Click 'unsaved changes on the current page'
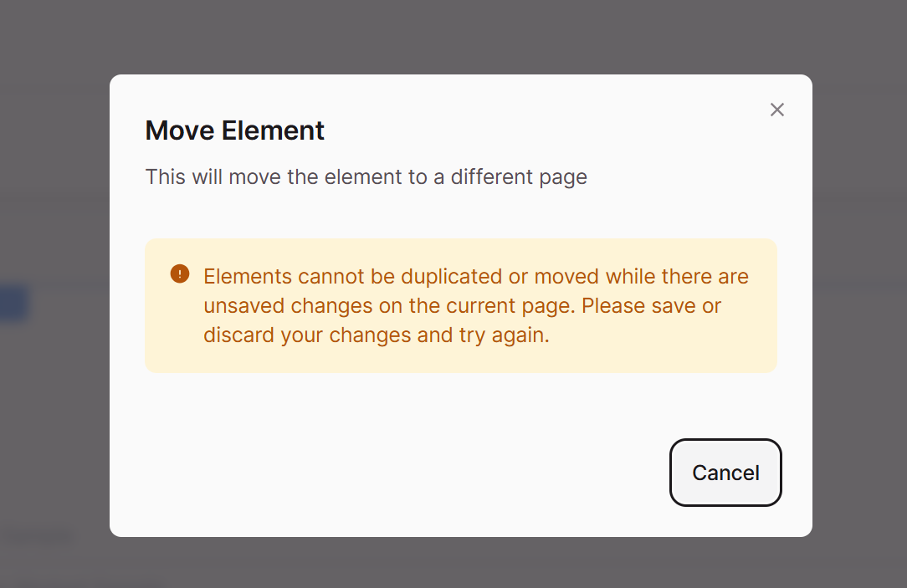The height and width of the screenshot is (588, 907). point(389,305)
